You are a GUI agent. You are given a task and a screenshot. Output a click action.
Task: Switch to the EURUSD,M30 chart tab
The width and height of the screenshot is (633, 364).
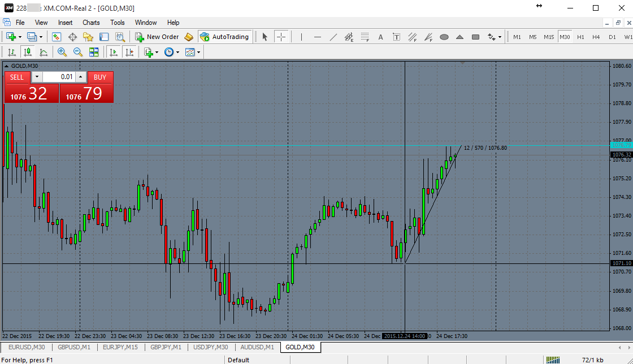(x=27, y=347)
